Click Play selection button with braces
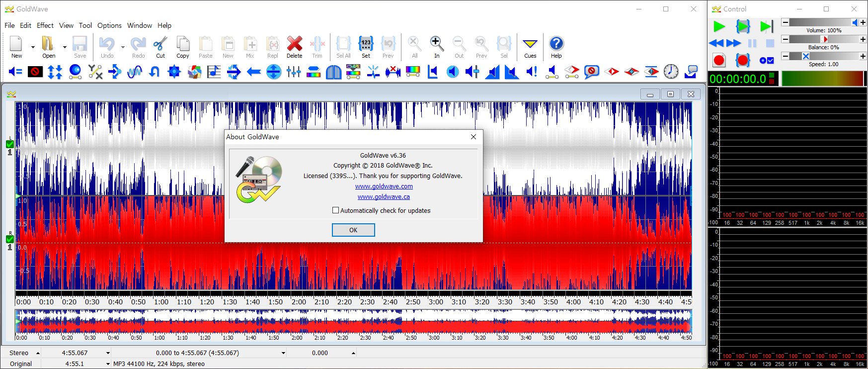868x369 pixels. 743,26
